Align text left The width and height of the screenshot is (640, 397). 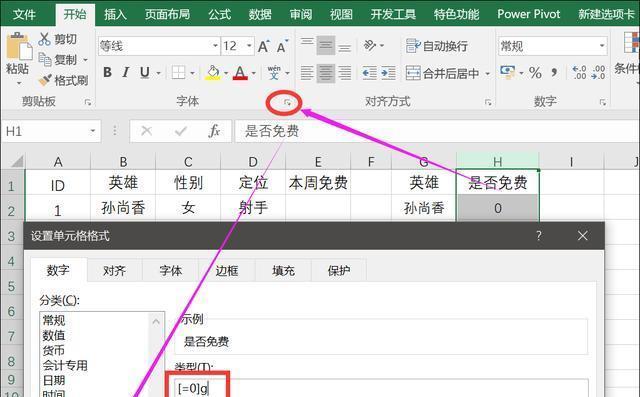pyautogui.click(x=307, y=73)
